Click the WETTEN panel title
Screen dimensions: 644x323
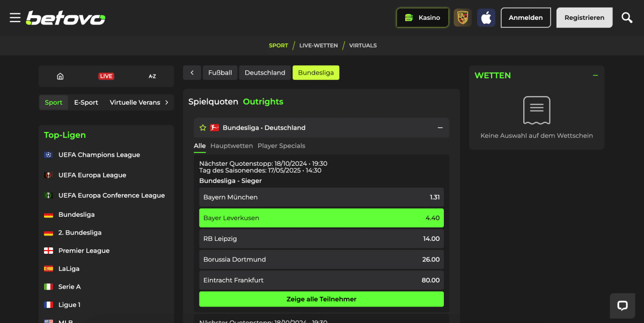(493, 76)
